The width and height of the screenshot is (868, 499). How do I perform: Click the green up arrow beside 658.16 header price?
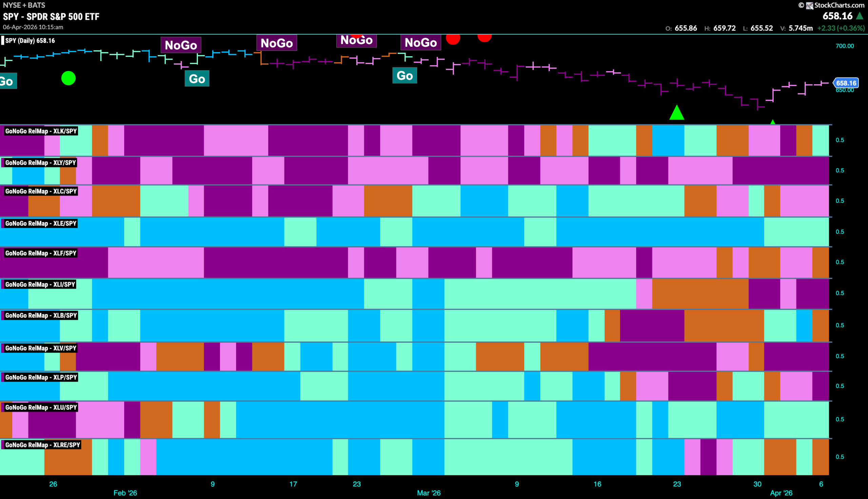click(860, 16)
